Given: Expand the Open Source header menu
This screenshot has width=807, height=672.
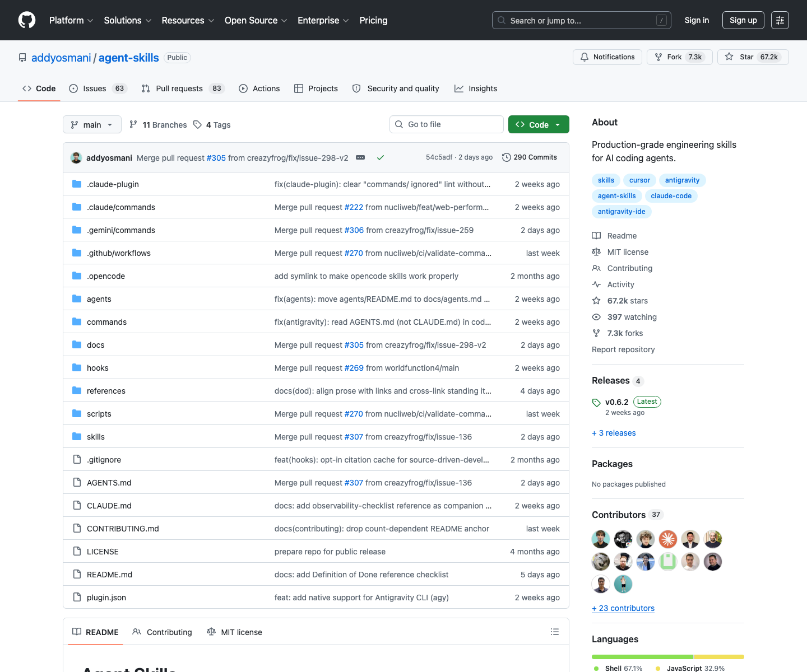Looking at the screenshot, I should (256, 20).
